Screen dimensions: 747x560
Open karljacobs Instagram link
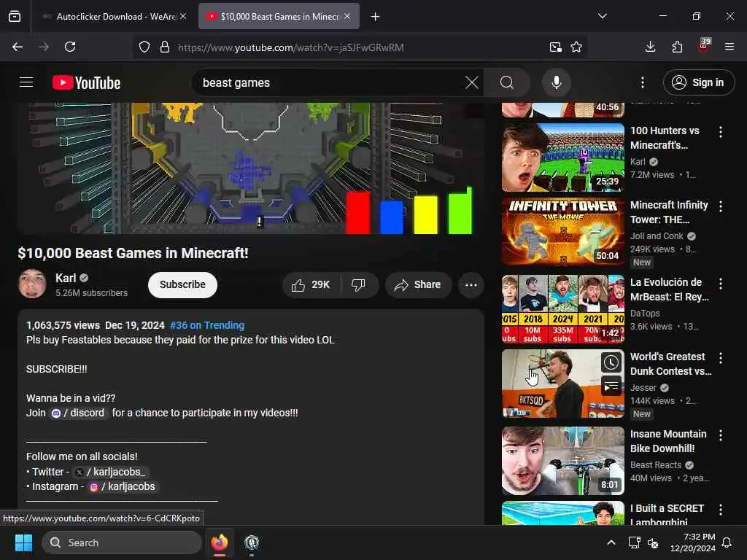pyautogui.click(x=123, y=486)
